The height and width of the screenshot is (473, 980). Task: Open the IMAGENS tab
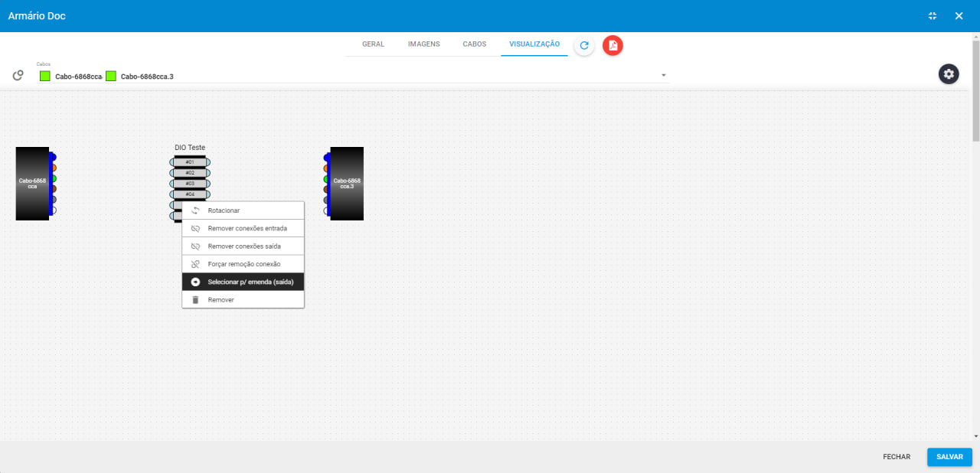click(423, 44)
